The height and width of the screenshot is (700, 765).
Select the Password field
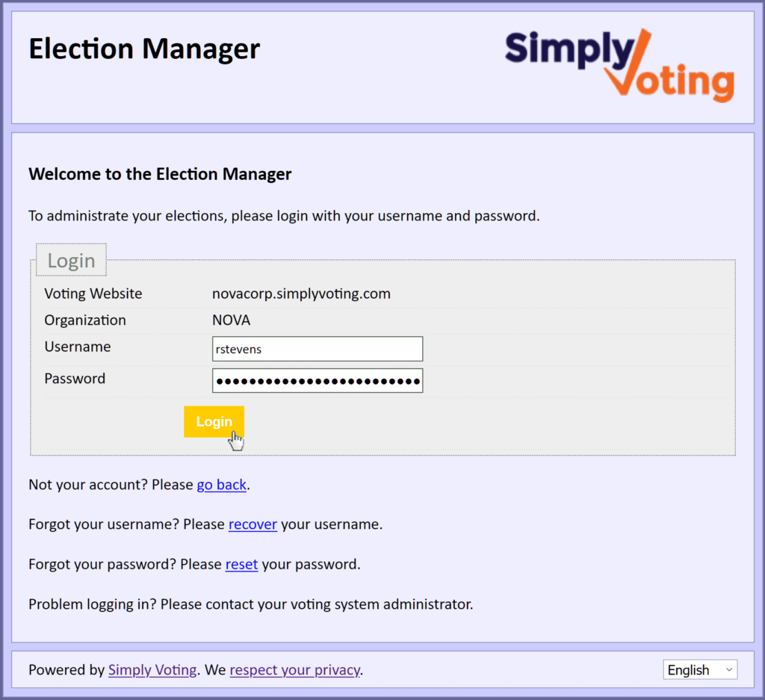[317, 380]
